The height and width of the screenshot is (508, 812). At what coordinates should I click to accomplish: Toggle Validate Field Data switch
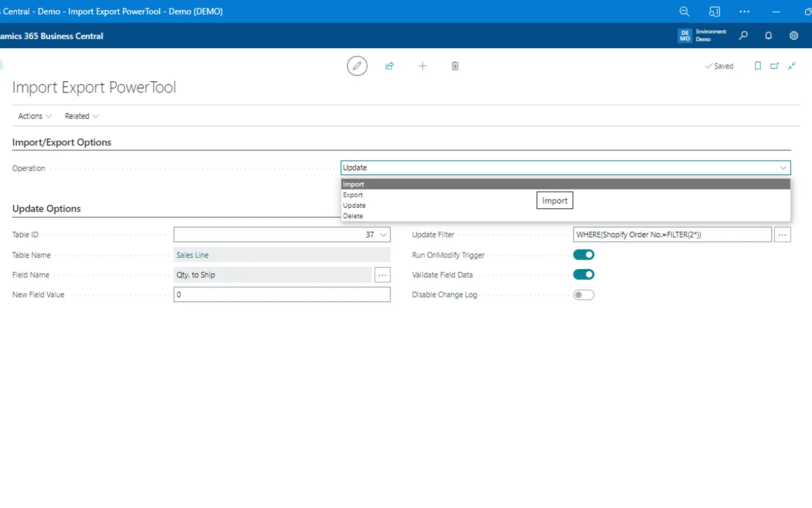pos(584,274)
